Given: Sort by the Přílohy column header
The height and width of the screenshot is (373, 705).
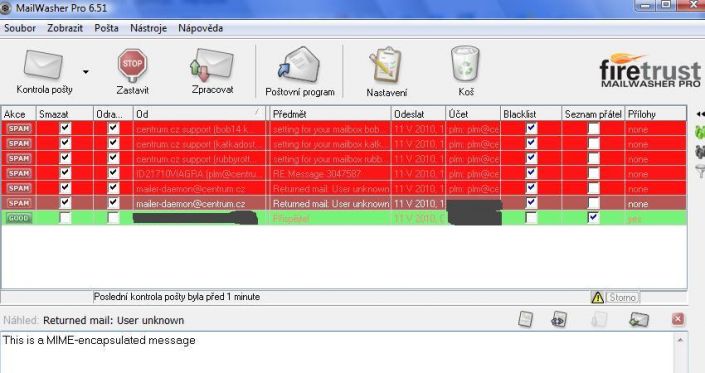Looking at the screenshot, I should pos(656,114).
